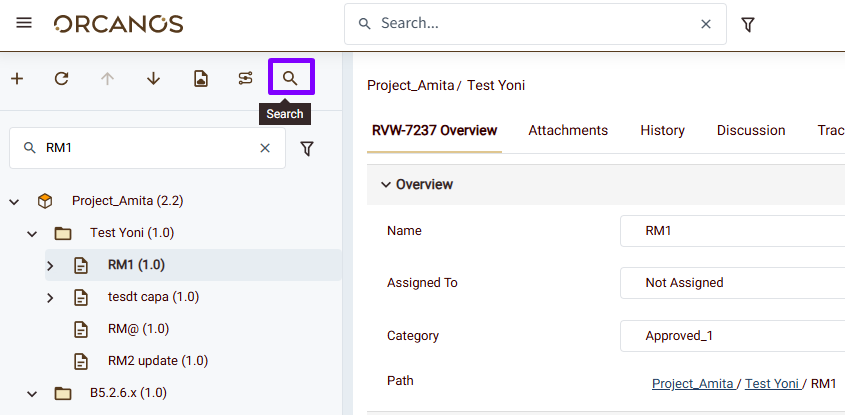Expand the tesdt capa tree item

(50, 297)
